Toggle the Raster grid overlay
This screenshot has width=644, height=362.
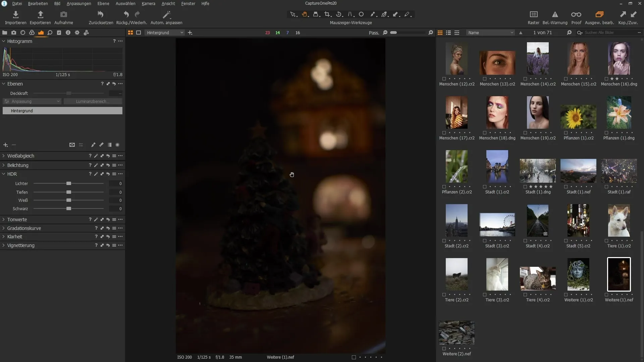click(x=533, y=14)
